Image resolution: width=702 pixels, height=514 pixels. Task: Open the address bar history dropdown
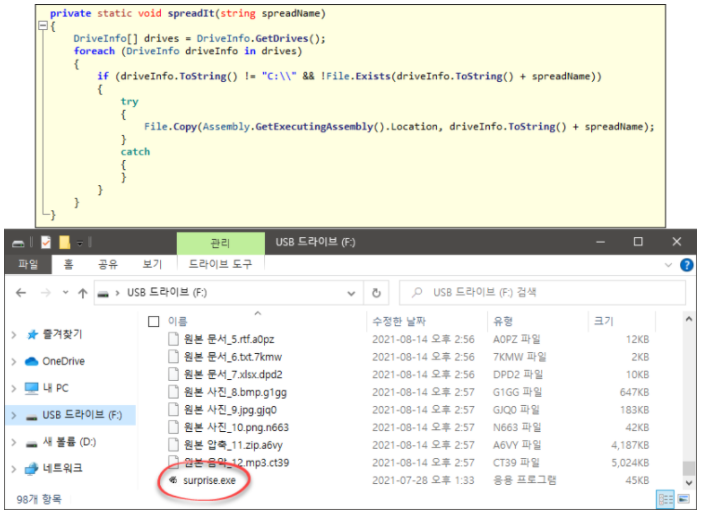coord(351,293)
